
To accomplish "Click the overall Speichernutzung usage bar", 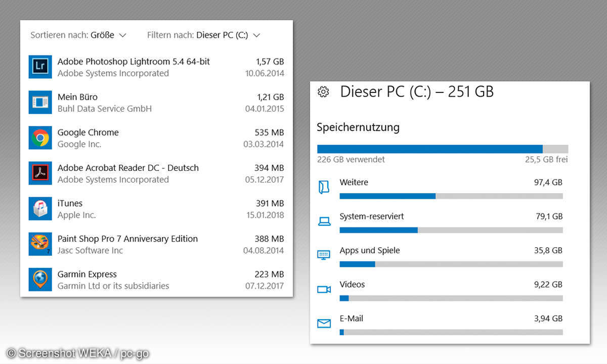I will 443,149.
